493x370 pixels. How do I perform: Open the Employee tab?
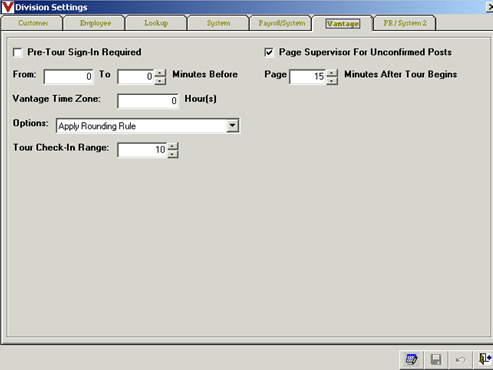(95, 23)
